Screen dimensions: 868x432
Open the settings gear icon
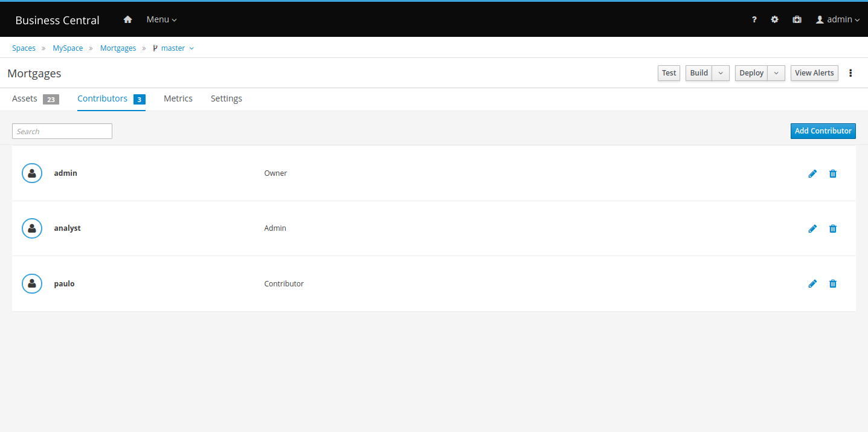[774, 19]
